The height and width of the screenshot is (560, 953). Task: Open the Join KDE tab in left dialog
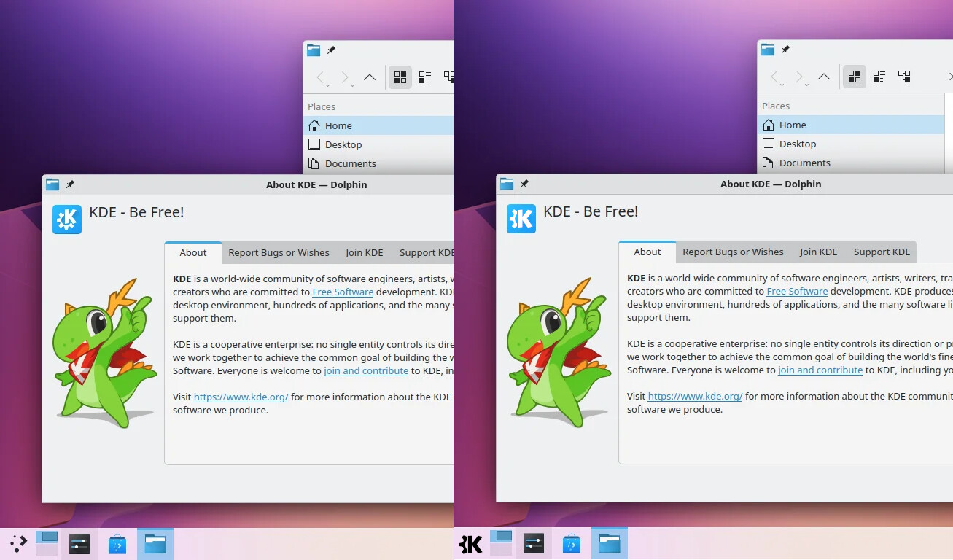(x=364, y=252)
